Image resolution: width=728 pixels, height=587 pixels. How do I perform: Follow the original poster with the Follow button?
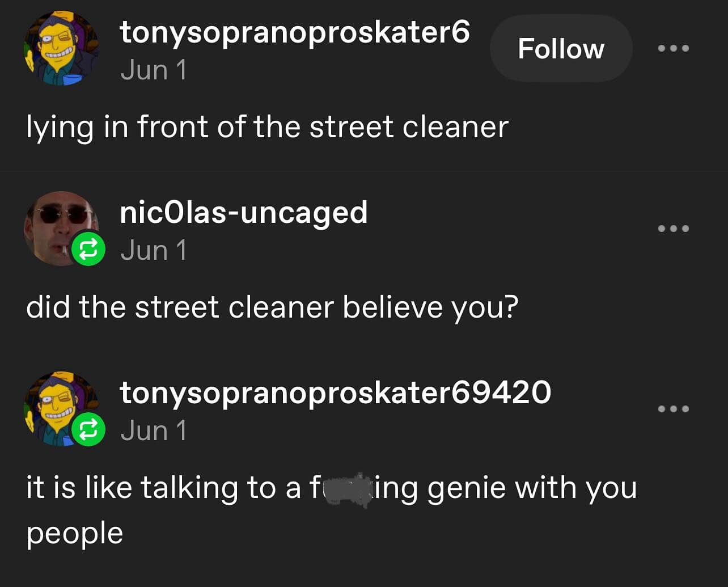[561, 49]
